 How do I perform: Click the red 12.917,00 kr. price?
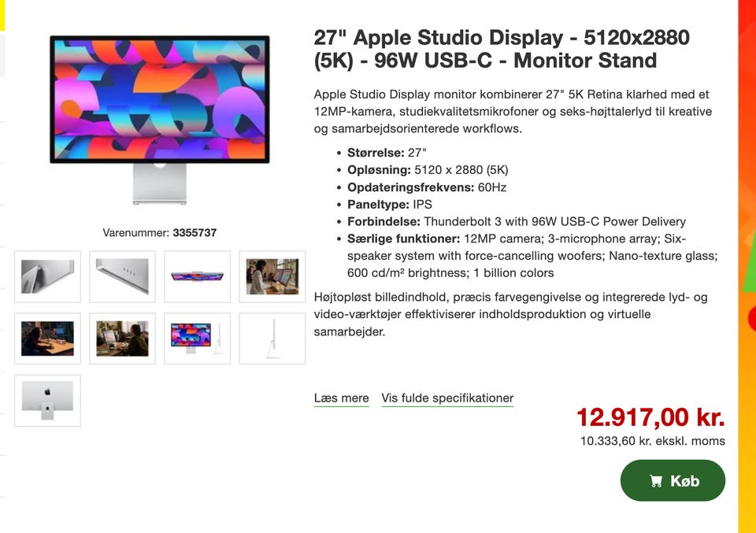651,417
